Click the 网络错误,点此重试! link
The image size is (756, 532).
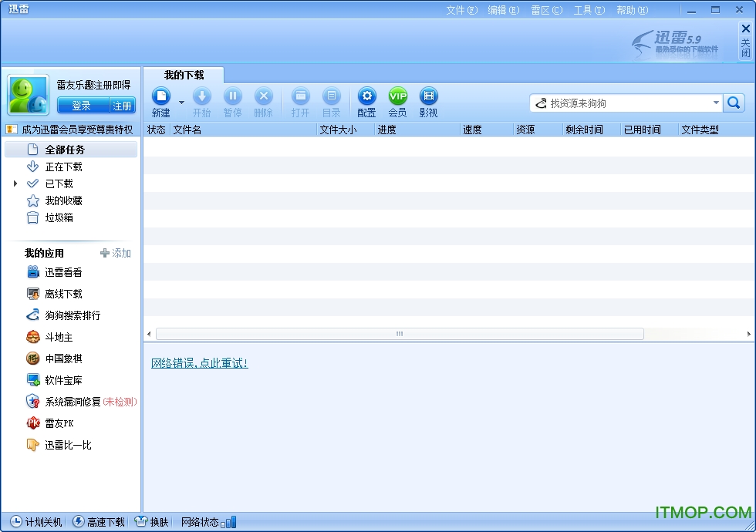coord(200,363)
